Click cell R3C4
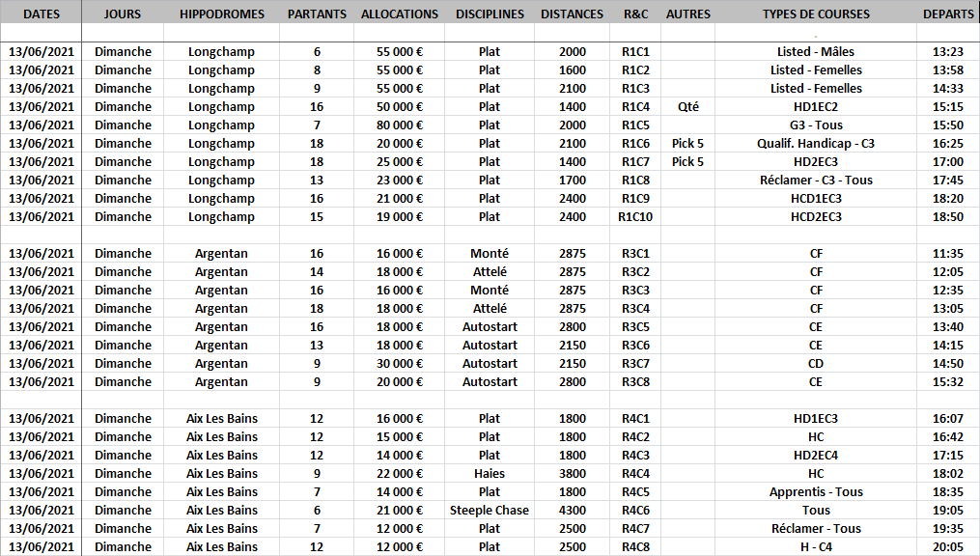980x556 pixels. (x=635, y=309)
